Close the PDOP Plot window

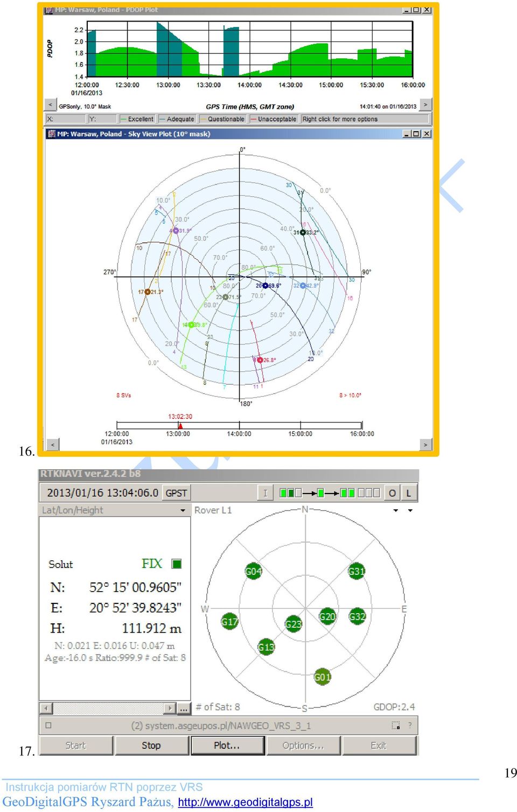point(427,10)
